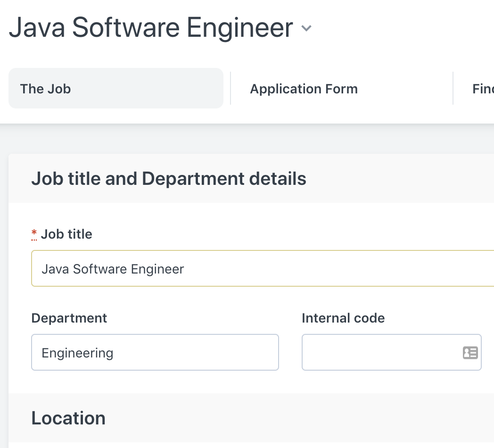Select the partially visible tab after Application Form
Viewport: 494px width, 448px height.
[x=483, y=89]
